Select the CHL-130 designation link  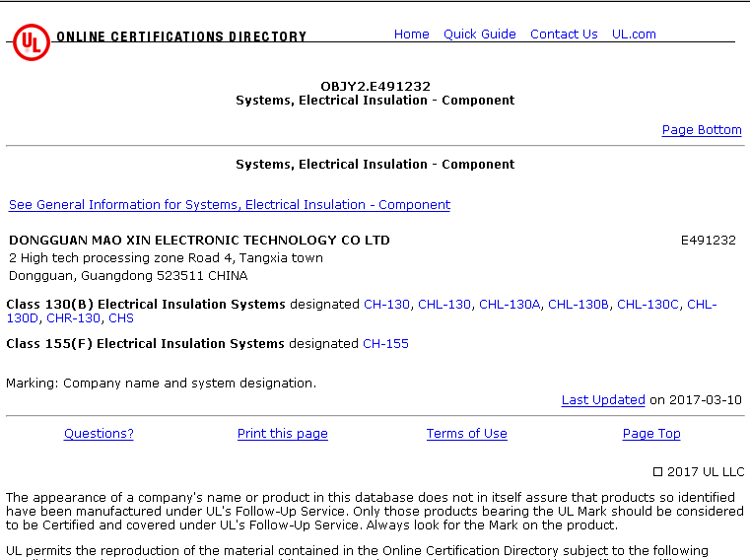point(444,305)
